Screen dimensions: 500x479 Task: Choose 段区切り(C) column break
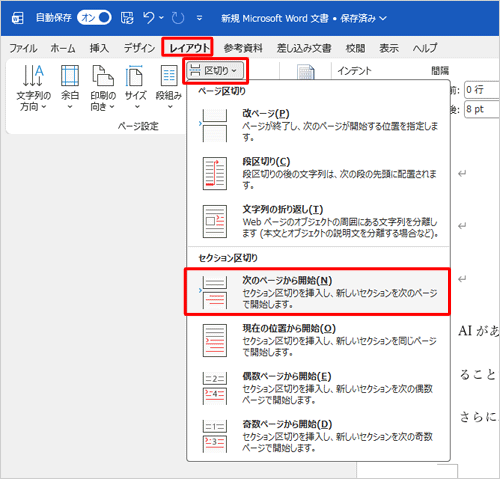(x=318, y=173)
